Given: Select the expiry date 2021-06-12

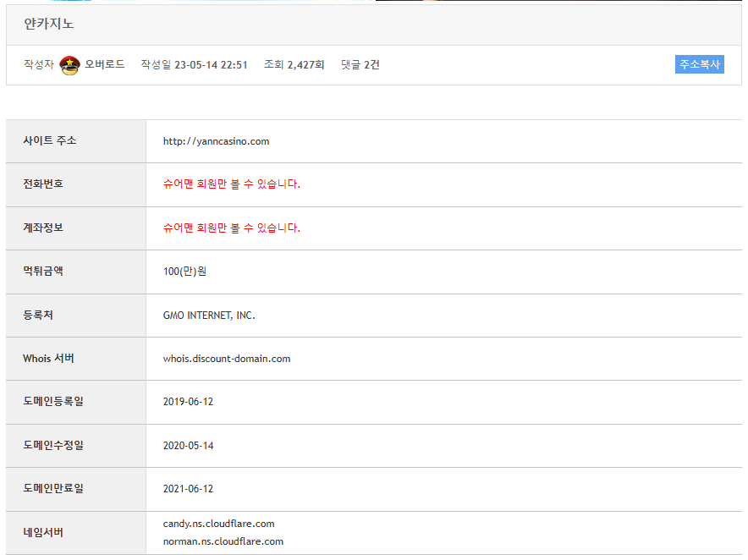Looking at the screenshot, I should [x=188, y=489].
